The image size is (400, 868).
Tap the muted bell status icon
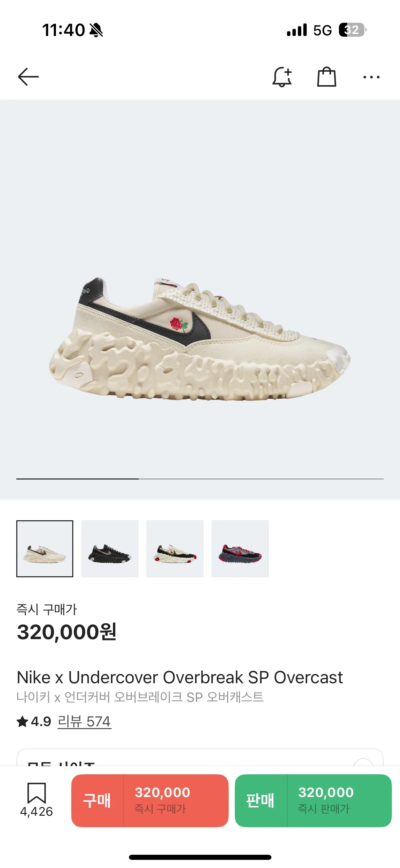click(96, 30)
